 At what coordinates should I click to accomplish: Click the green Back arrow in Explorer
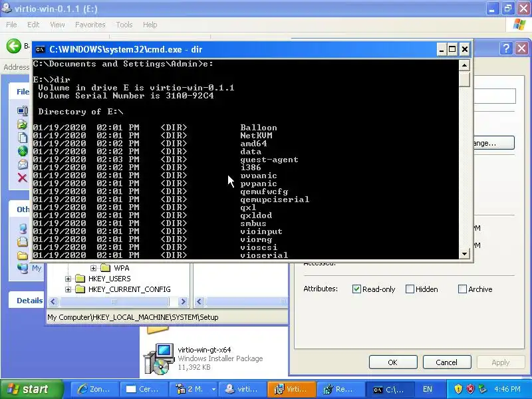(13, 46)
